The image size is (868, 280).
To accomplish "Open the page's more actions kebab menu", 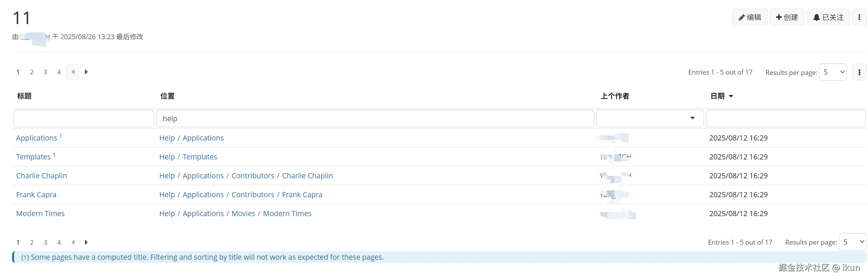I will [x=859, y=17].
